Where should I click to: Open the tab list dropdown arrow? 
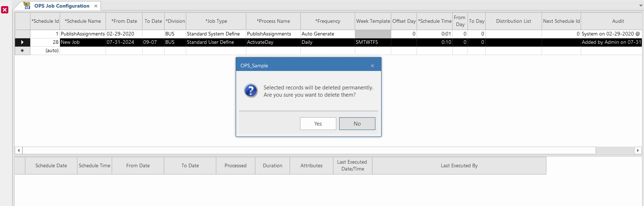[641, 6]
